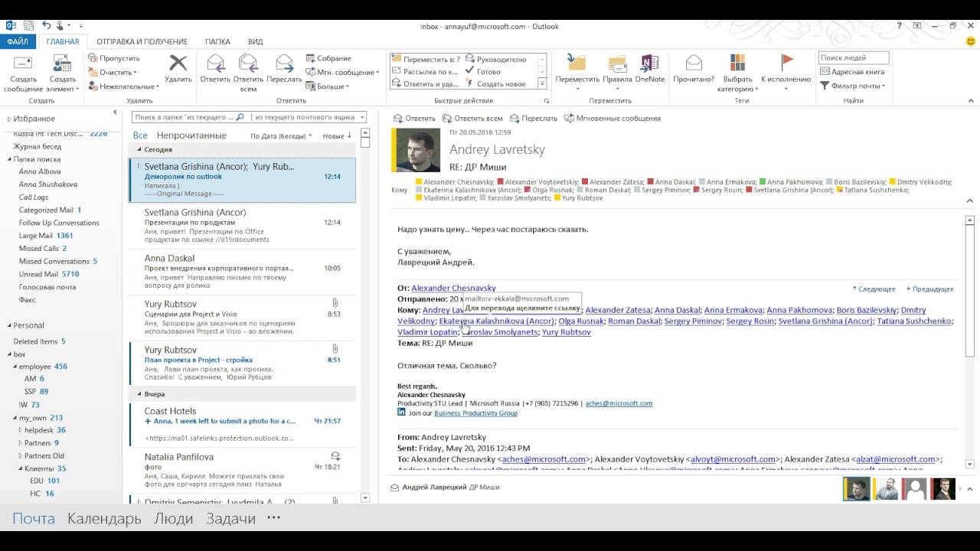980x551 pixels.
Task: Click Instant messages (Мгновенные сообщения) in reading pane
Action: [612, 119]
